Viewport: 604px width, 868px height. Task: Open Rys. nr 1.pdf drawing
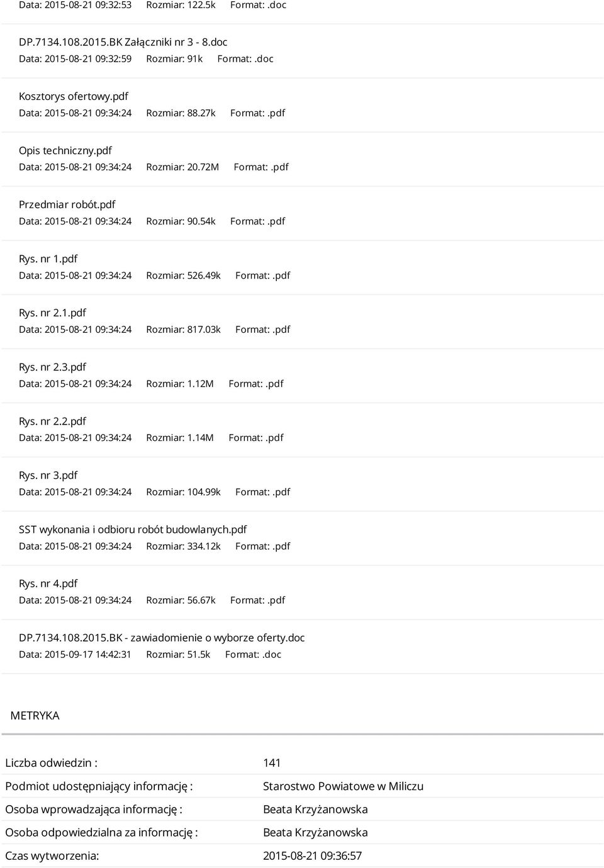(x=48, y=259)
